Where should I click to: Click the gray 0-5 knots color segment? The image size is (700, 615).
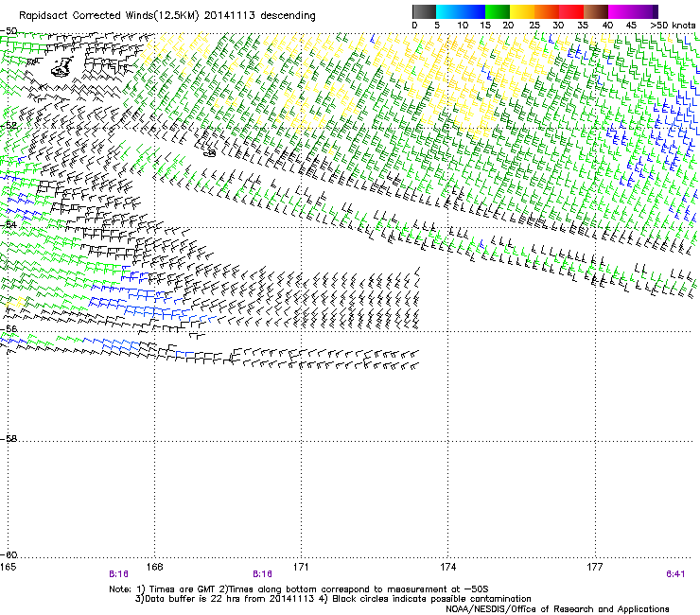[424, 11]
